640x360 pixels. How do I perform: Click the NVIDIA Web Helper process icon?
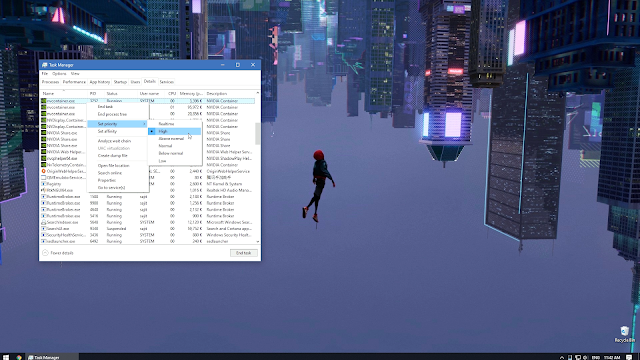pos(43,152)
